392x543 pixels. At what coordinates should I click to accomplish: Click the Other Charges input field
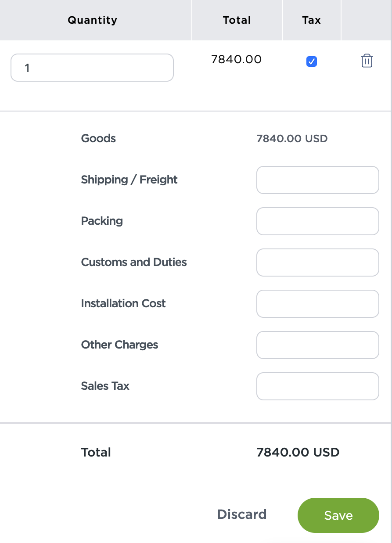pyautogui.click(x=317, y=345)
